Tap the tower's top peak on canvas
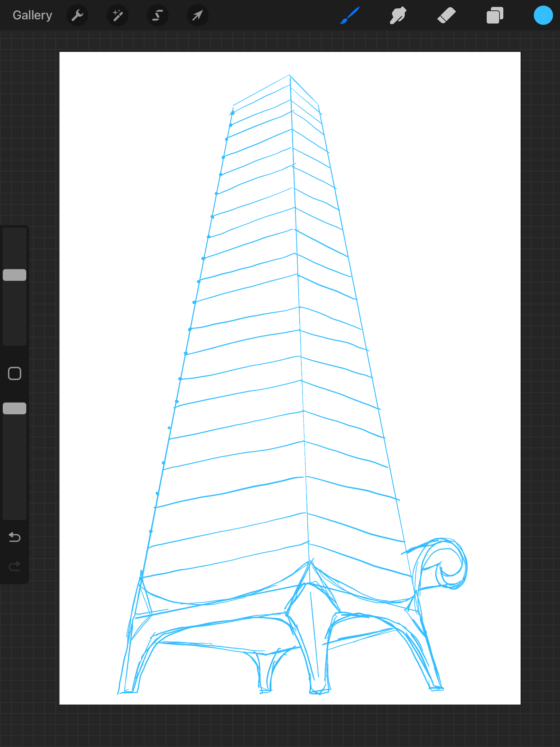This screenshot has width=560, height=747. point(290,75)
